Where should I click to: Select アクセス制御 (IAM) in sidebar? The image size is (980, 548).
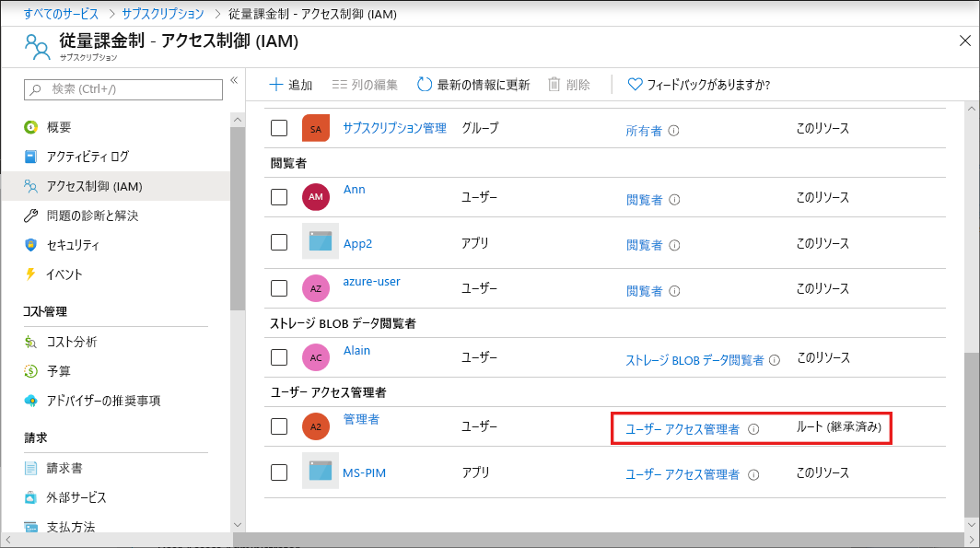[116, 186]
